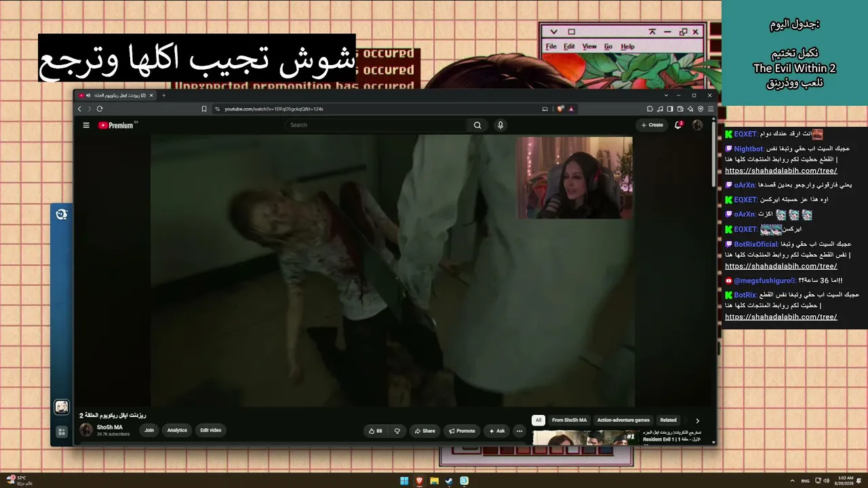Go back in the browser
Screen dimensions: 868x488
pyautogui.click(x=79, y=109)
